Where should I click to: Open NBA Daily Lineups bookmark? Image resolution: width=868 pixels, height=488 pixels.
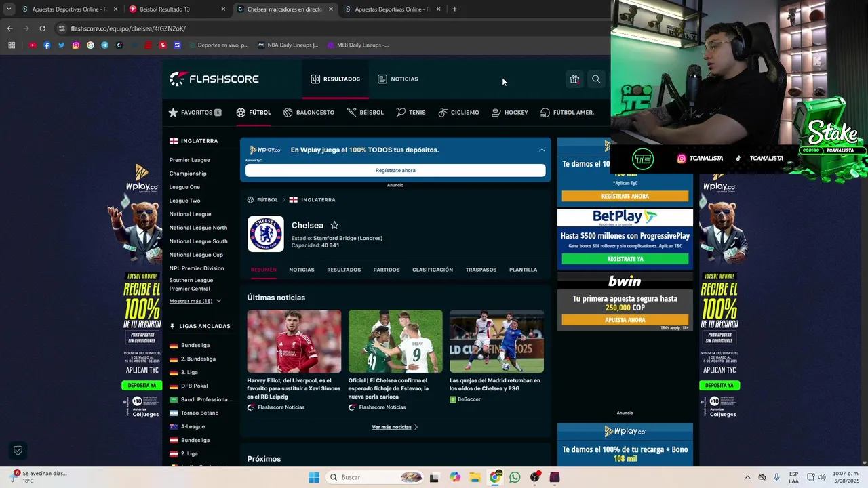coord(288,45)
